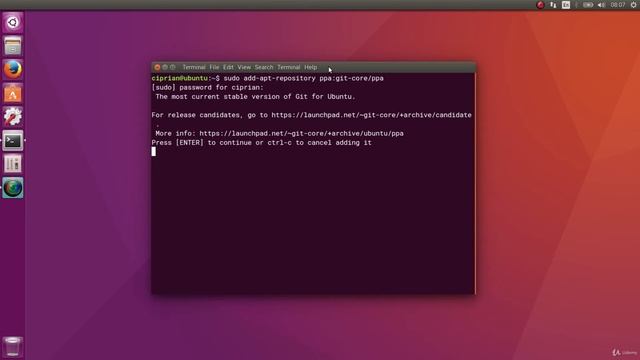The image size is (640, 360).
Task: Click the '[sudo] password for ciprian:' line
Action: point(207,87)
